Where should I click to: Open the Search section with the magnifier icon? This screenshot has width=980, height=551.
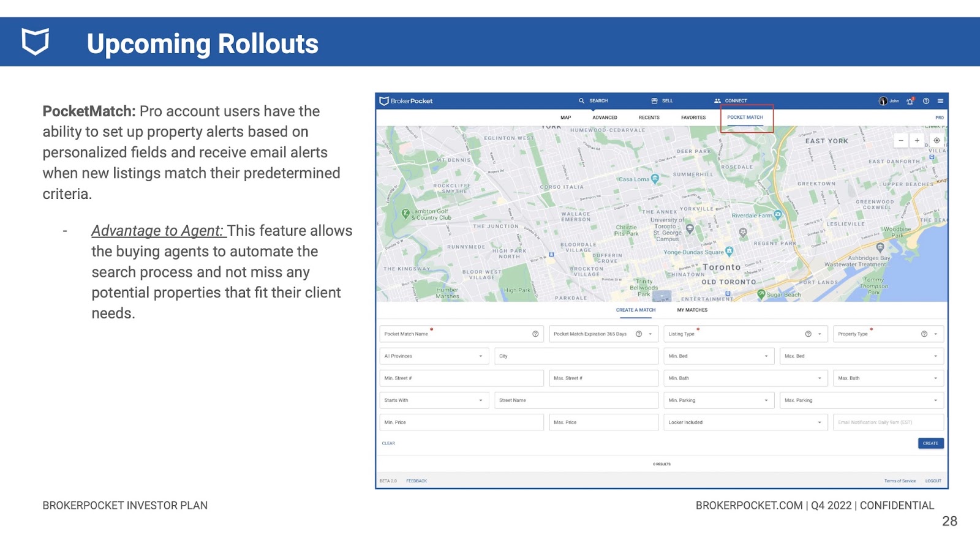[593, 101]
